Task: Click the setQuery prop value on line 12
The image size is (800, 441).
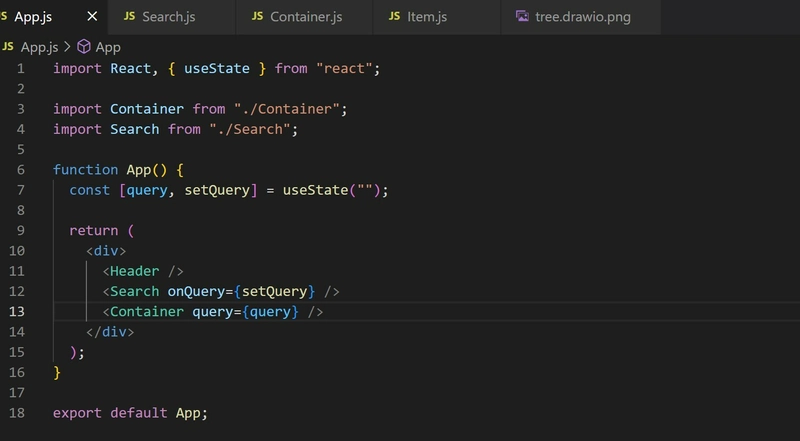Action: click(x=274, y=291)
